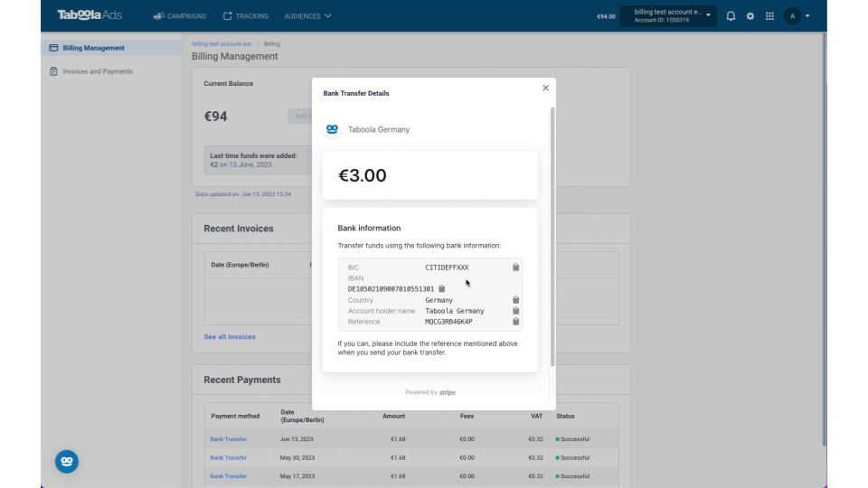Close the Bank Transfer Details dialog

tap(545, 88)
